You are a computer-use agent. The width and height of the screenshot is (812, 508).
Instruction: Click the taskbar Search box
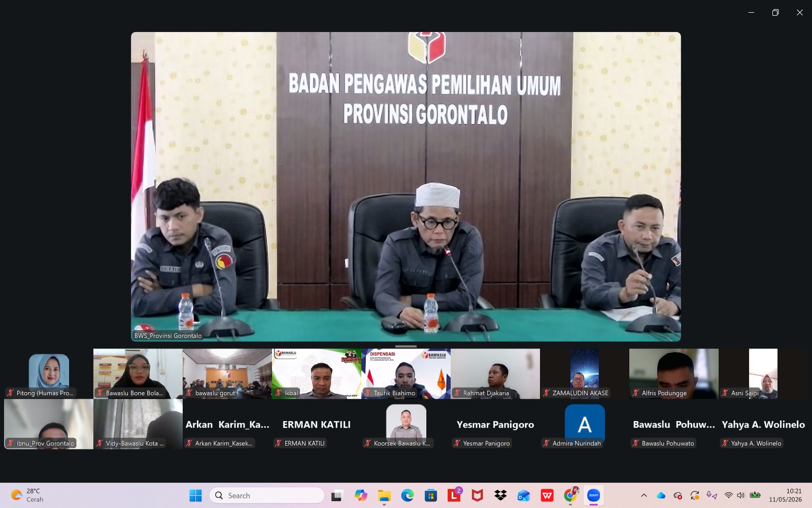tap(267, 495)
